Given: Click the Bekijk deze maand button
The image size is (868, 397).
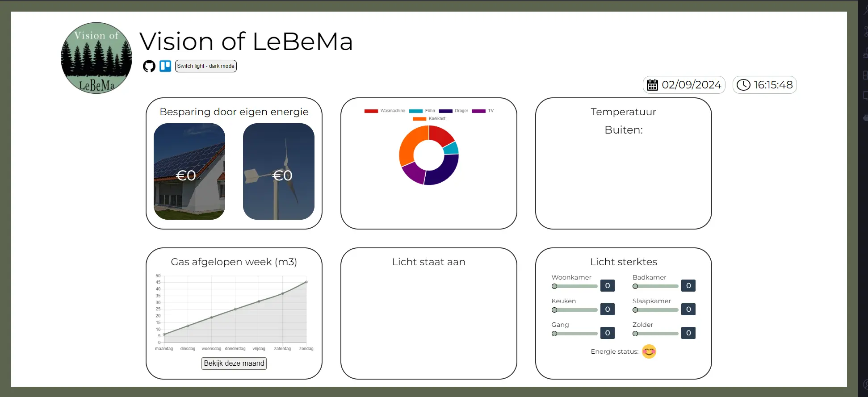Looking at the screenshot, I should (x=234, y=364).
